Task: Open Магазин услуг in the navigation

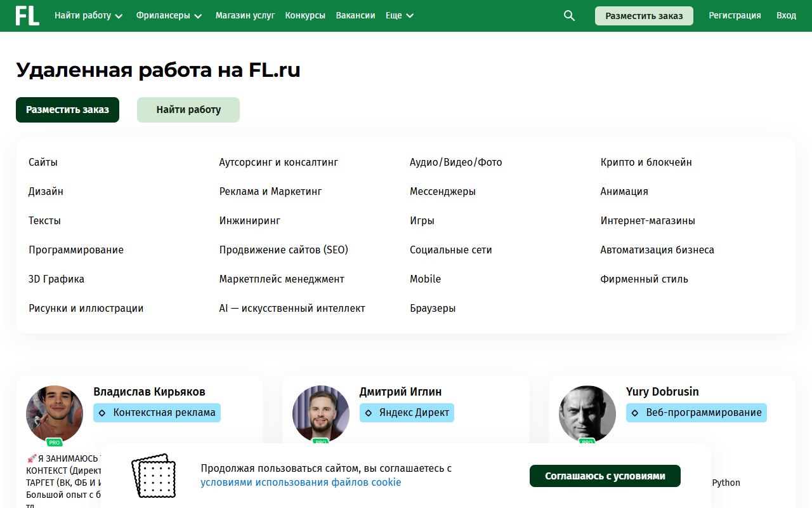Action: click(x=246, y=16)
